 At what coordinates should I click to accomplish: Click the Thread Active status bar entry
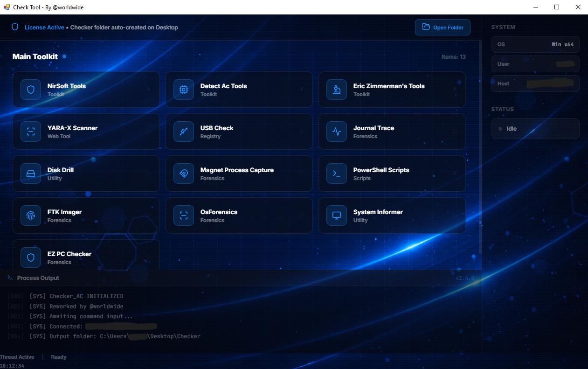17,357
